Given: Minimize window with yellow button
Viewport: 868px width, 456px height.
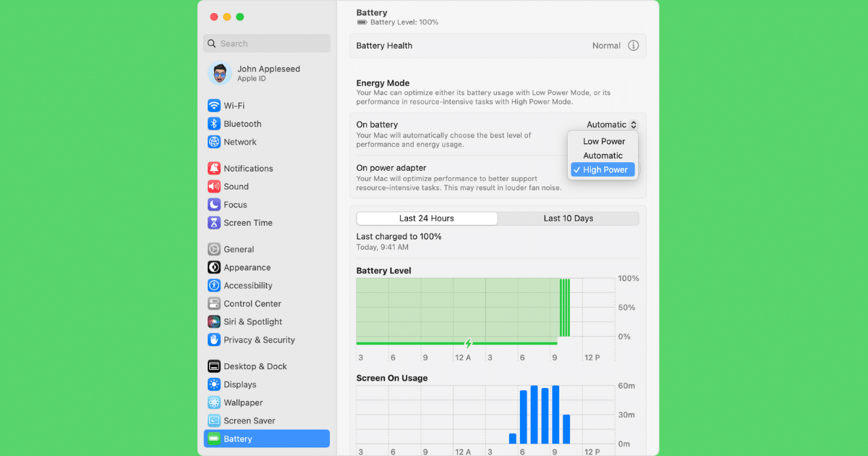Looking at the screenshot, I should click(x=227, y=17).
